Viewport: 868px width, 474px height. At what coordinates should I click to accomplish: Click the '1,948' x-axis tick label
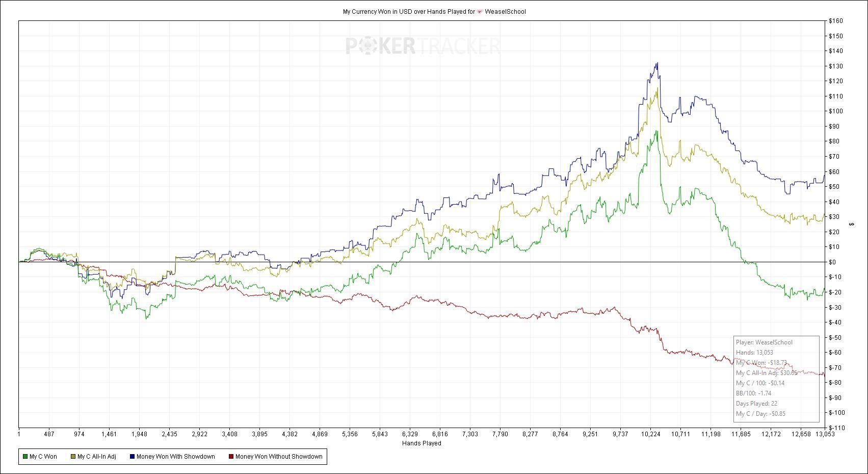point(139,434)
